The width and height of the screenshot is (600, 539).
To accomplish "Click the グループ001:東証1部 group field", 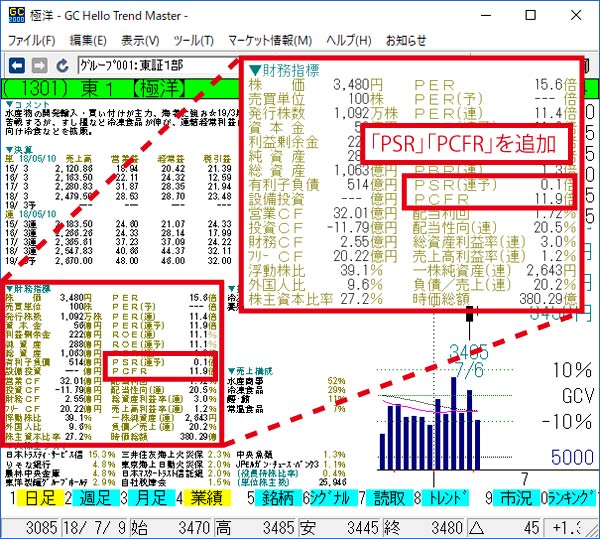I will click(158, 66).
